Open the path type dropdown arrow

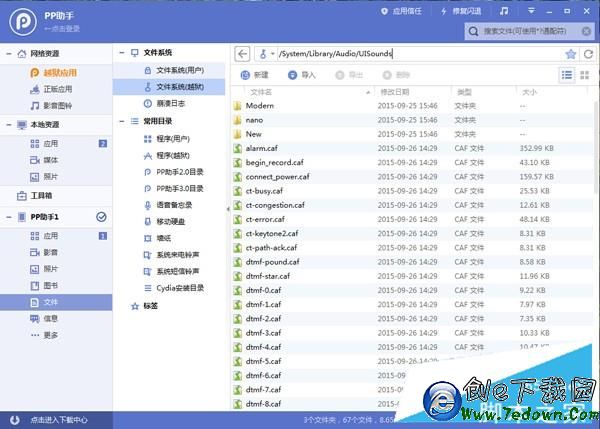(x=272, y=54)
